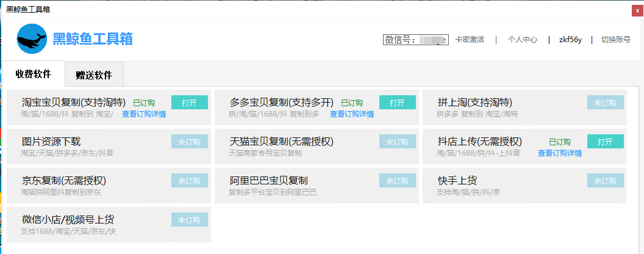
Task: Select the 阿里巴巴宝贝复制 title
Action: (x=268, y=181)
